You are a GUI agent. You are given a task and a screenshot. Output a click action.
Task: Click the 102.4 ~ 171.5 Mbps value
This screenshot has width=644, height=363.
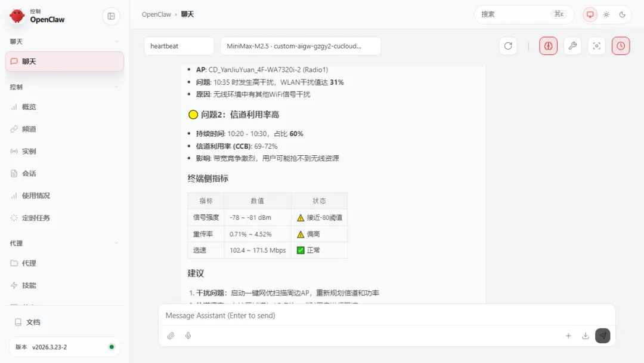(258, 250)
